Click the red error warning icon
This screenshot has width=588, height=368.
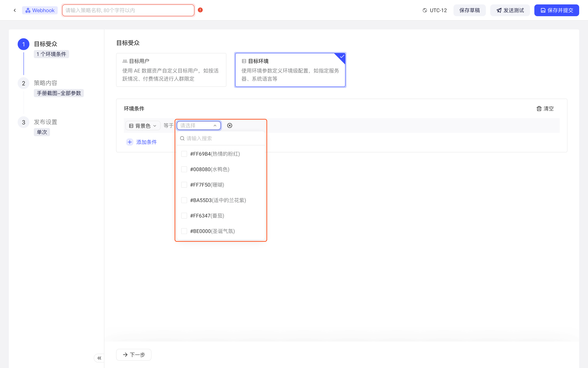coord(200,10)
